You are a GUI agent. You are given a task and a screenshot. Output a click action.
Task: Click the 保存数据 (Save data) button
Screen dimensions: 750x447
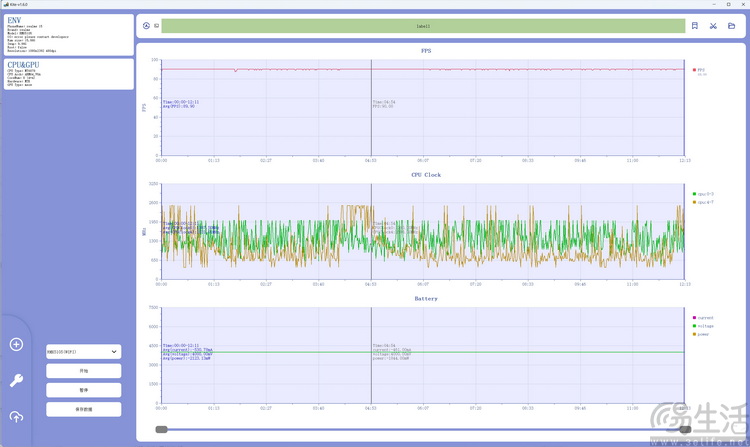click(84, 409)
